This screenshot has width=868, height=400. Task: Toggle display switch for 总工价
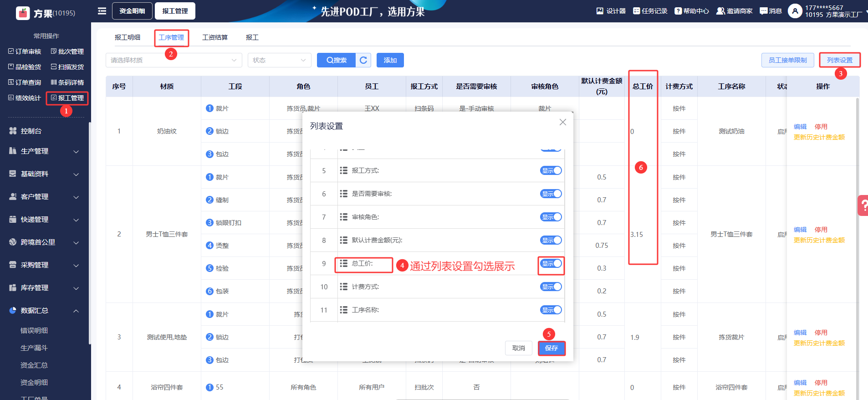tap(551, 263)
